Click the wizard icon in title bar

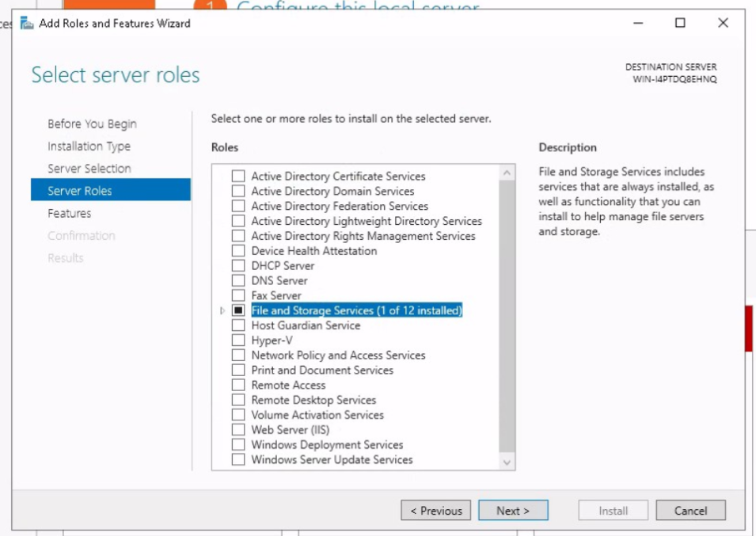(27, 23)
